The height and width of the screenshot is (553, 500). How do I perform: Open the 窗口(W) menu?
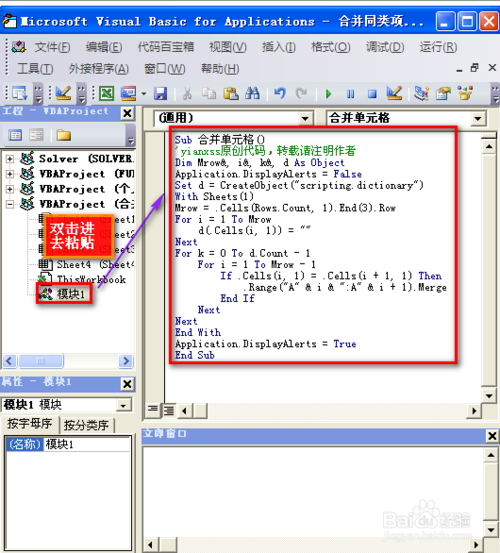(x=165, y=69)
